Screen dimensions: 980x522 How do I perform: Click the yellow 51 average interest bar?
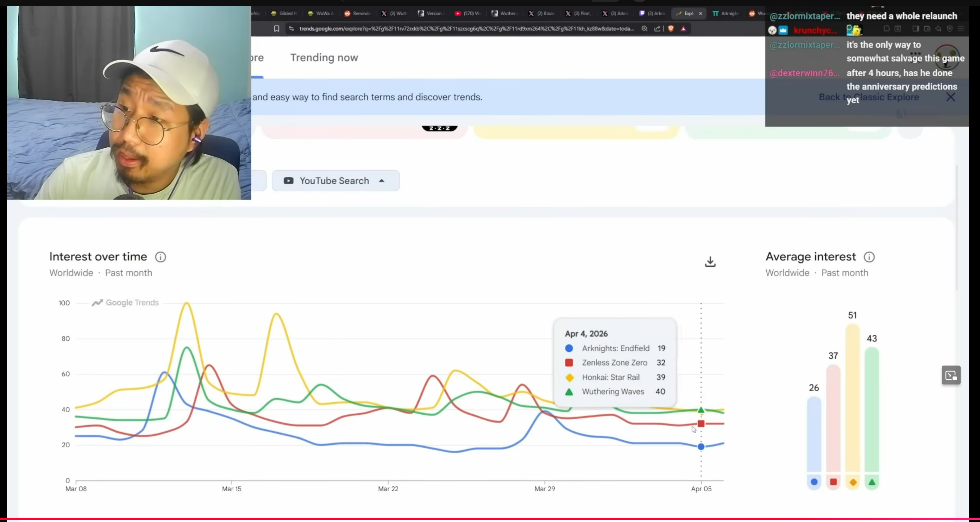[x=853, y=398]
